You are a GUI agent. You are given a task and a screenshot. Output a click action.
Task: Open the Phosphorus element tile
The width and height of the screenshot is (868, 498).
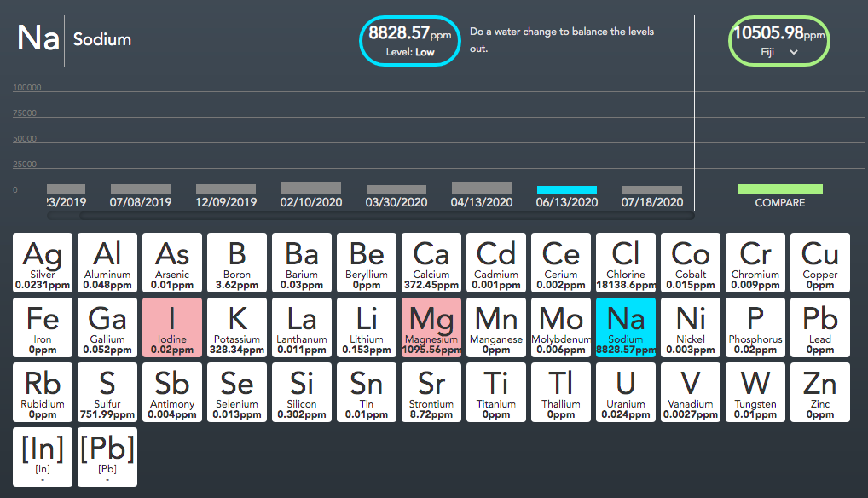[755, 327]
